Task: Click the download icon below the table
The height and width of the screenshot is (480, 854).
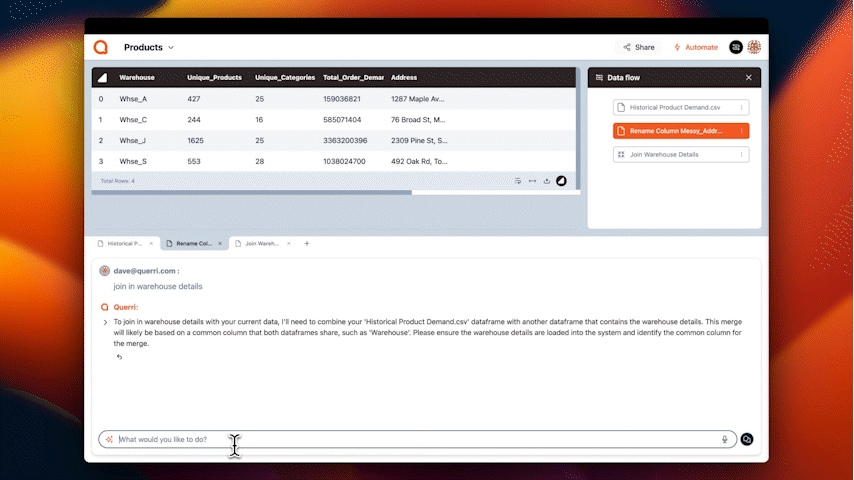Action: tap(547, 181)
